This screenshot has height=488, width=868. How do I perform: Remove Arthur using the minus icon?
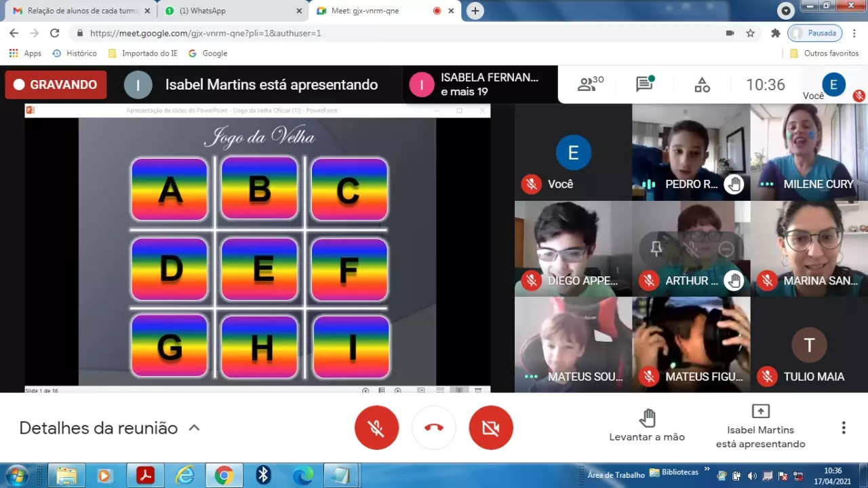tap(726, 249)
